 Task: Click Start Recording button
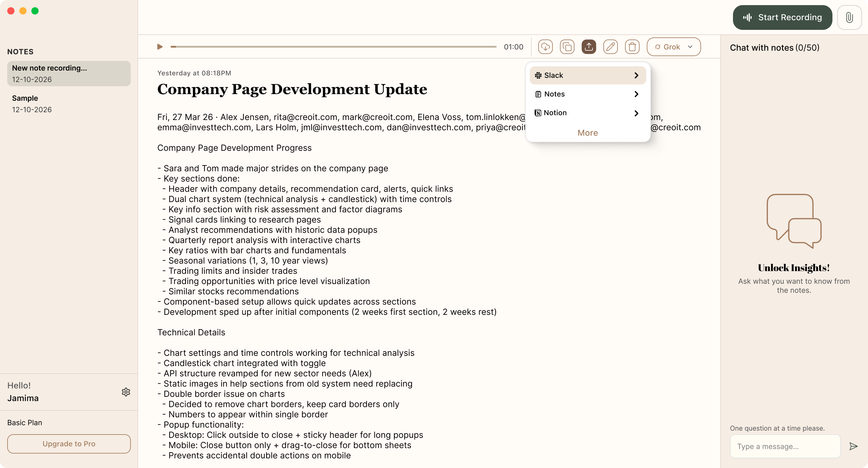point(782,17)
